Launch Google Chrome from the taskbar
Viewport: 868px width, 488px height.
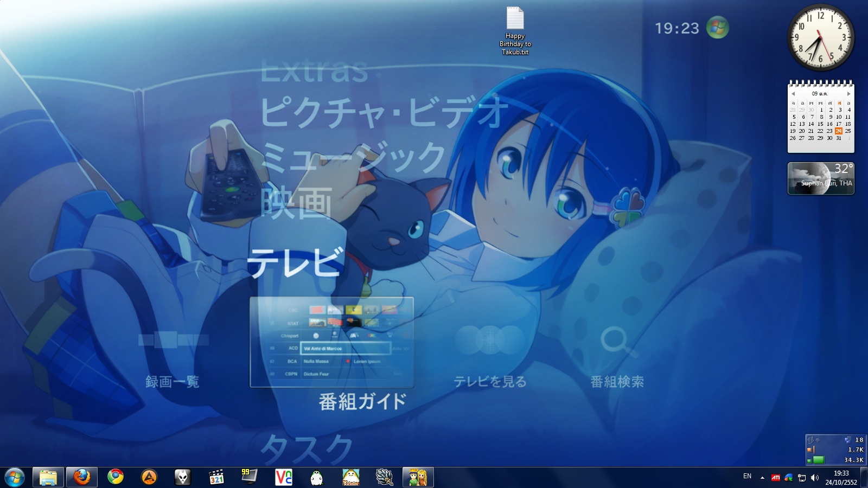(x=116, y=477)
